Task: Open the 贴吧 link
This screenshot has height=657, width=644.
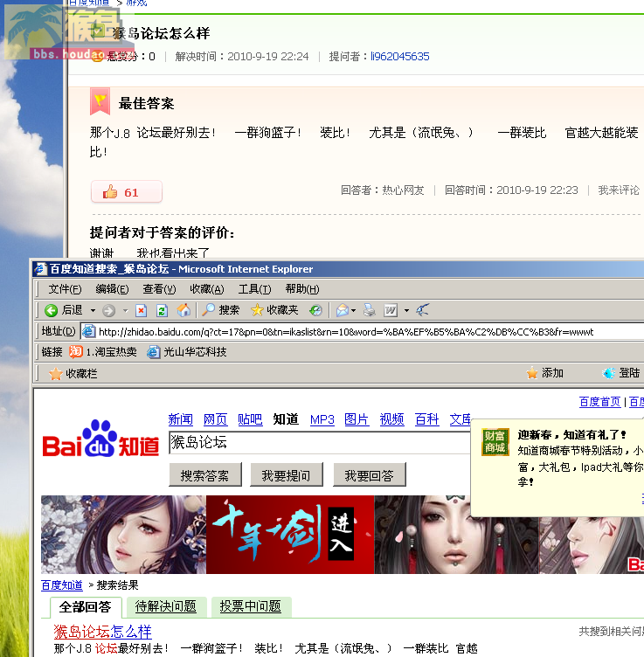Action: (x=250, y=419)
